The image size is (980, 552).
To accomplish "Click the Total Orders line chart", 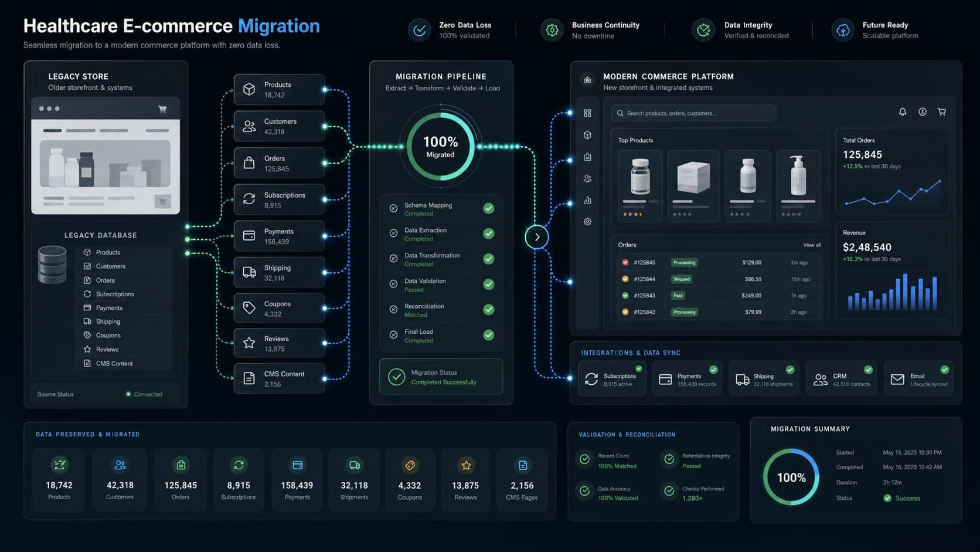I will [893, 192].
